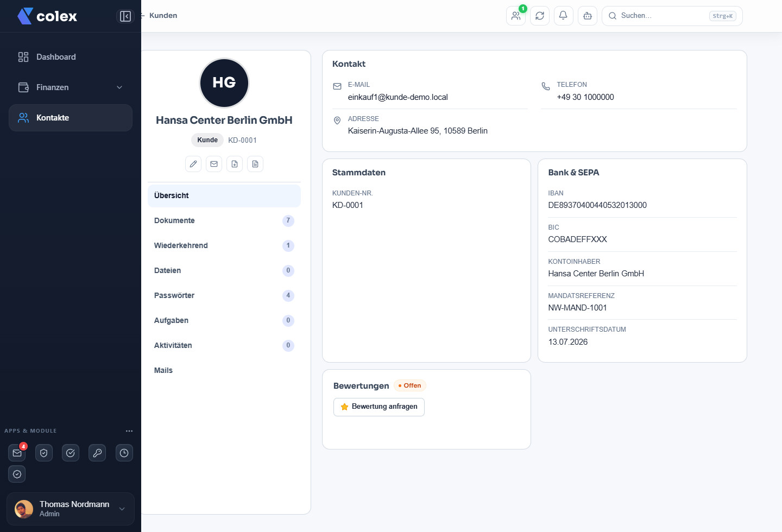Open the Aufgaben tab
The image size is (782, 532).
[224, 320]
